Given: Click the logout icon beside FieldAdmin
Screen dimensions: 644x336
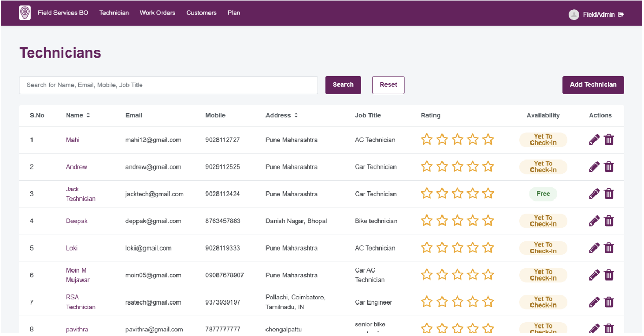Looking at the screenshot, I should [621, 14].
